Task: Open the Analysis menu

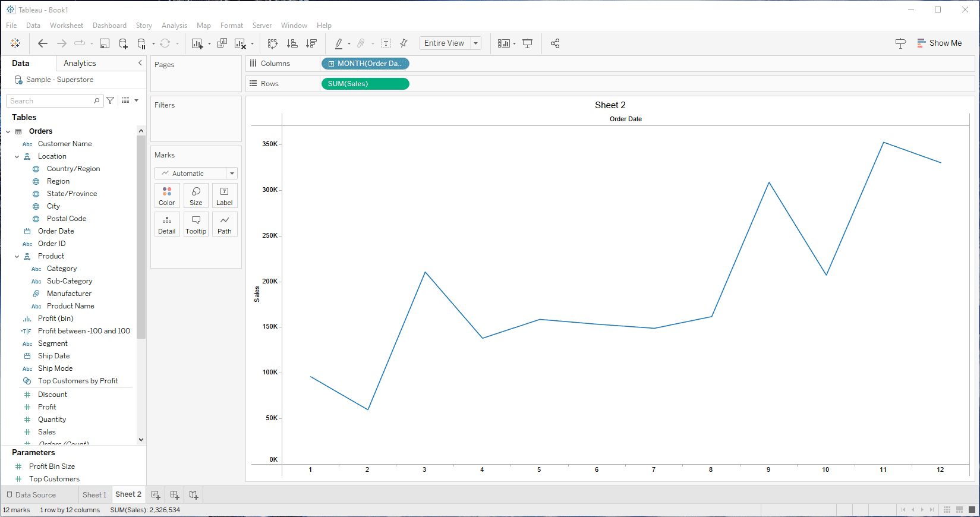Action: pos(174,26)
